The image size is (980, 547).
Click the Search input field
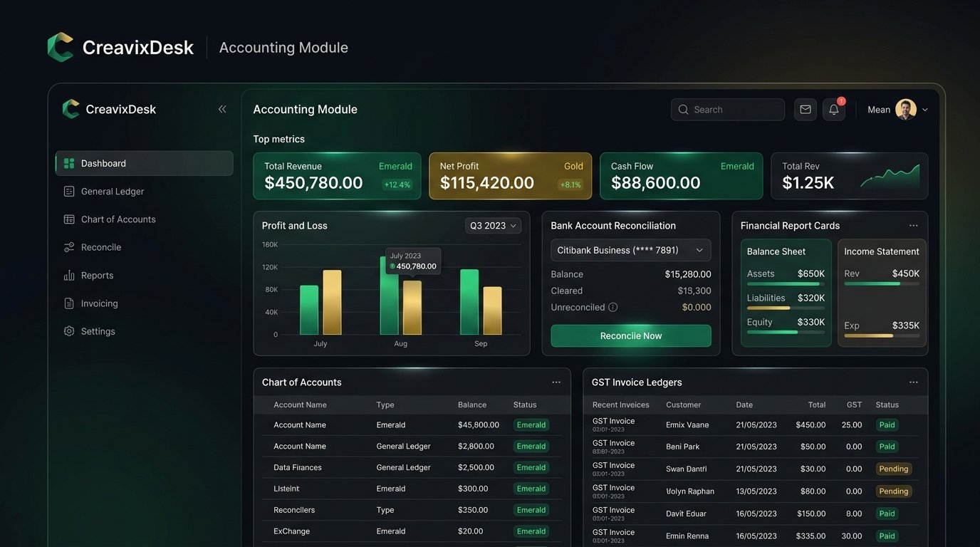coord(728,110)
